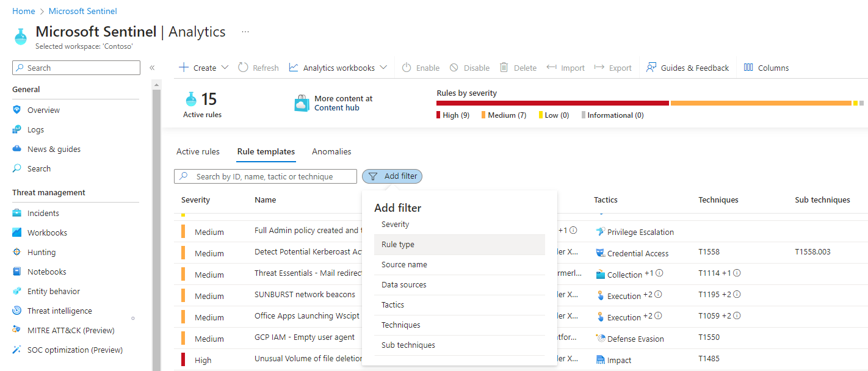
Task: Click the Home breadcrumb link
Action: click(23, 10)
